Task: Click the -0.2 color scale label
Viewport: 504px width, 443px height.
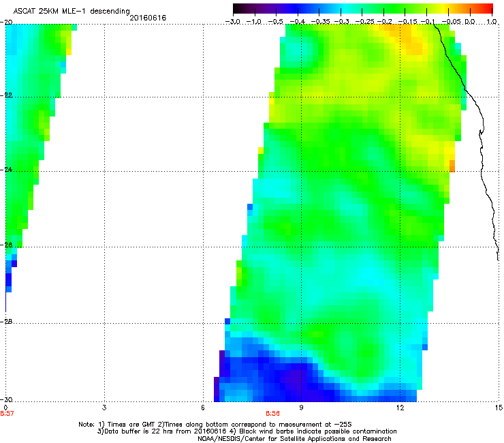Action: coord(384,22)
